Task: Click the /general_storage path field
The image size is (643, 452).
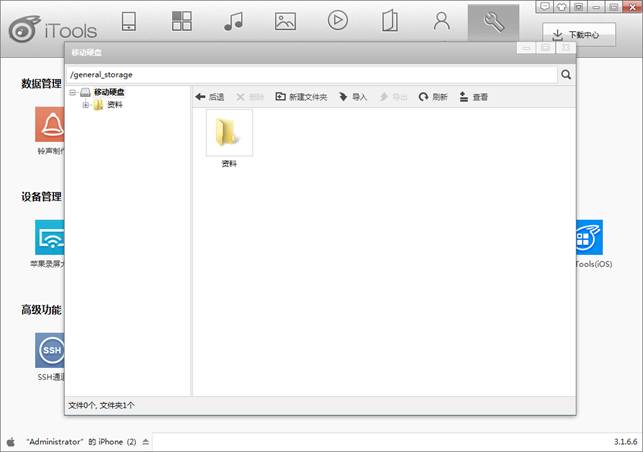Action: [x=312, y=75]
